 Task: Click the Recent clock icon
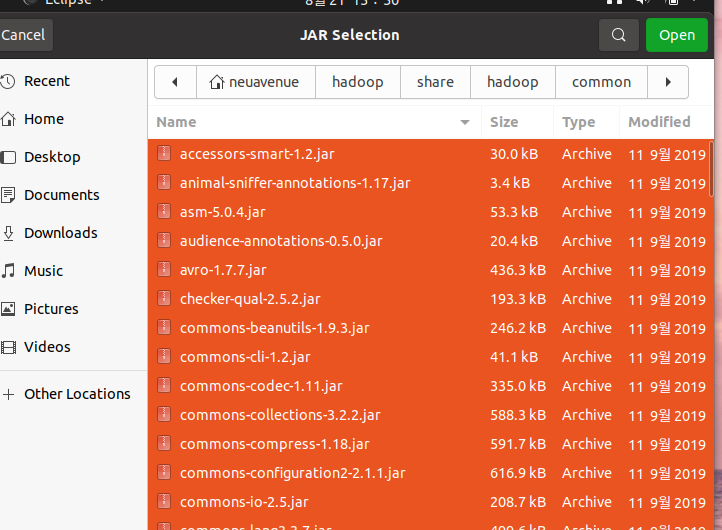[8, 82]
